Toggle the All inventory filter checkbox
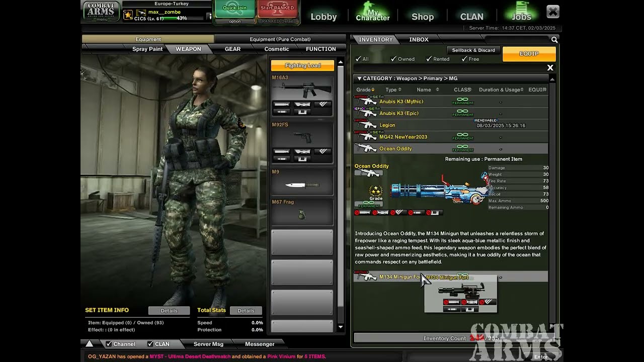Viewport: 644px width, 362px height. (358, 59)
